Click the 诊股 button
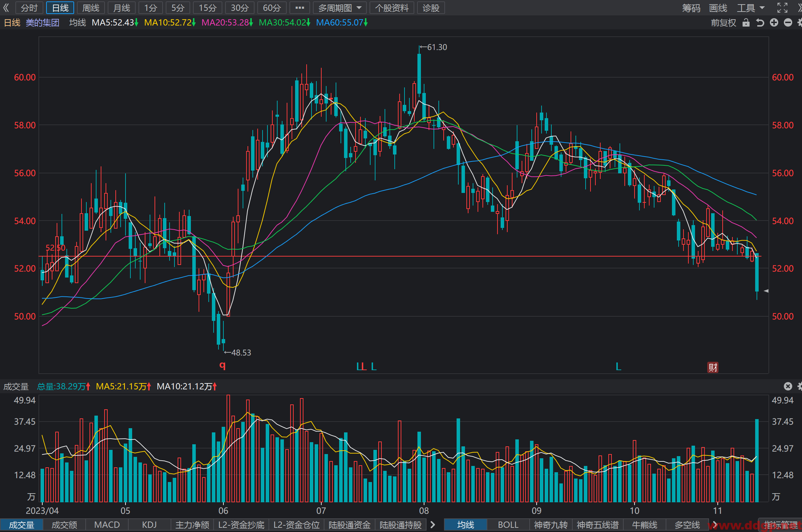The width and height of the screenshot is (802, 532). (x=431, y=8)
